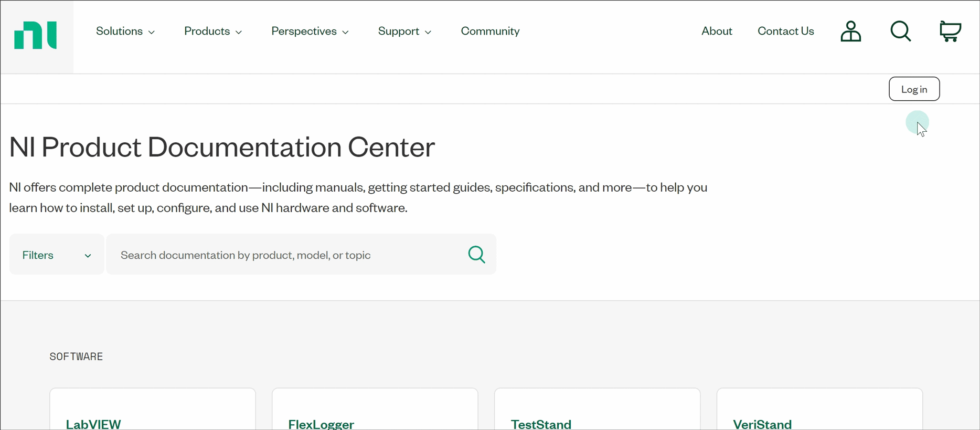
Task: Expand the Solutions menu
Action: 125,31
